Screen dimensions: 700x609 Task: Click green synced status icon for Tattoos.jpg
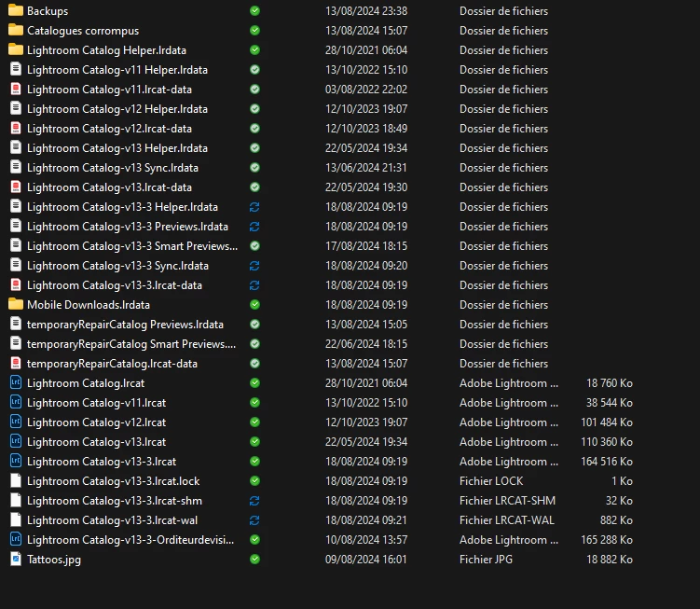coord(254,559)
